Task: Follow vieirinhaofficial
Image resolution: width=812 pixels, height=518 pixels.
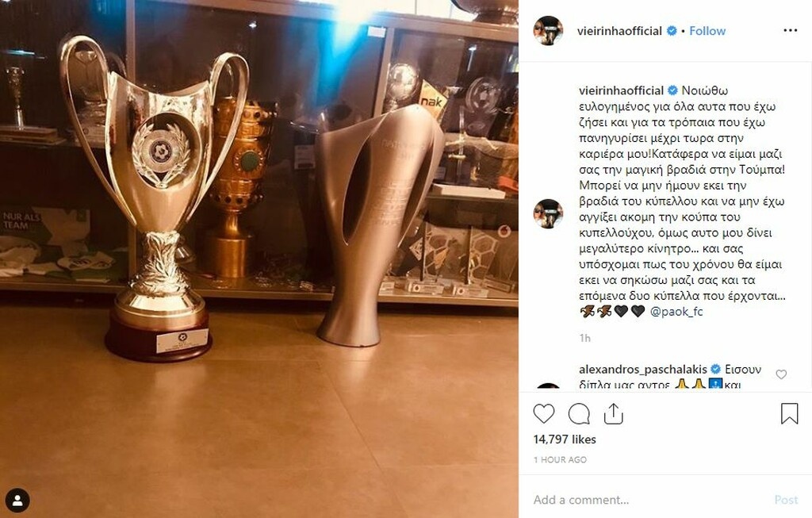Action: click(707, 31)
